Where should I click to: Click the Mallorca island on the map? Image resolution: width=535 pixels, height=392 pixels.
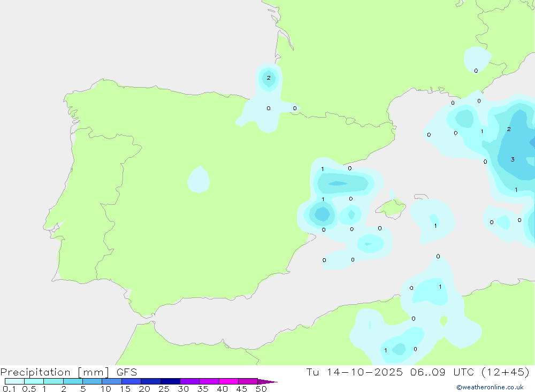[391, 207]
